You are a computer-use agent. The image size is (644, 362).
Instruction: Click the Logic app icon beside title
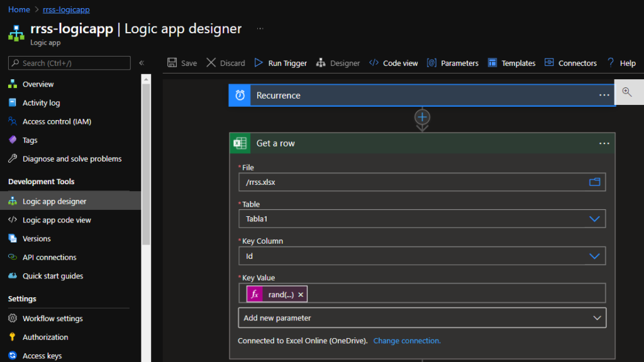click(x=16, y=33)
